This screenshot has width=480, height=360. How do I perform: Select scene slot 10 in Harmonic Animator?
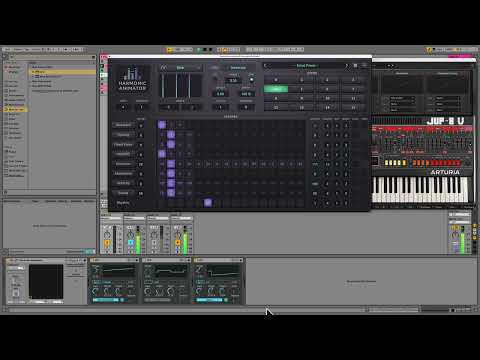click(327, 98)
